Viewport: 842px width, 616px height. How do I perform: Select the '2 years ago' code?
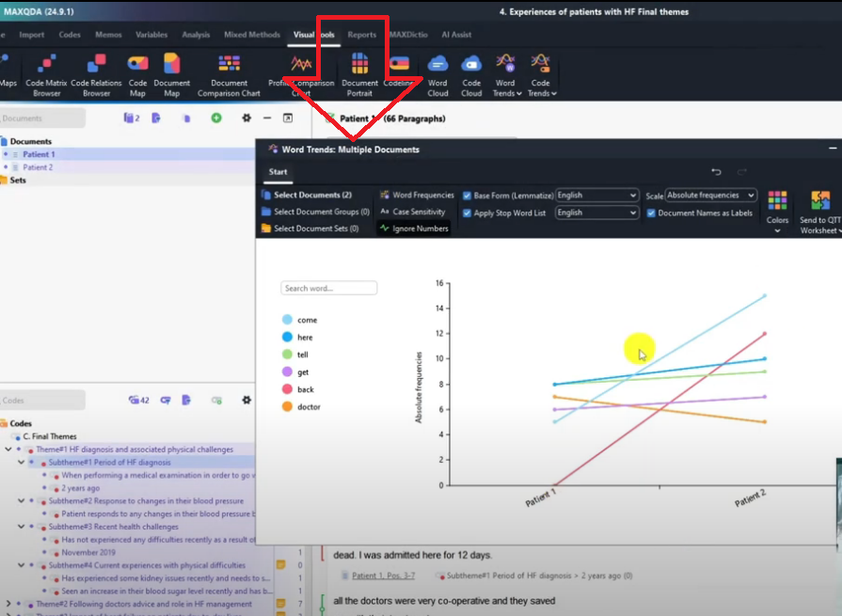pos(80,488)
